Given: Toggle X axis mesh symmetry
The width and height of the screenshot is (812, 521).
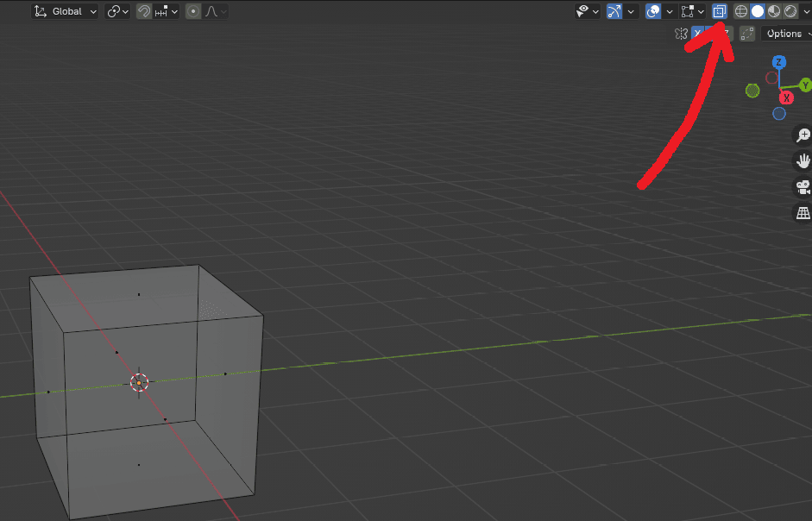Looking at the screenshot, I should pyautogui.click(x=698, y=34).
